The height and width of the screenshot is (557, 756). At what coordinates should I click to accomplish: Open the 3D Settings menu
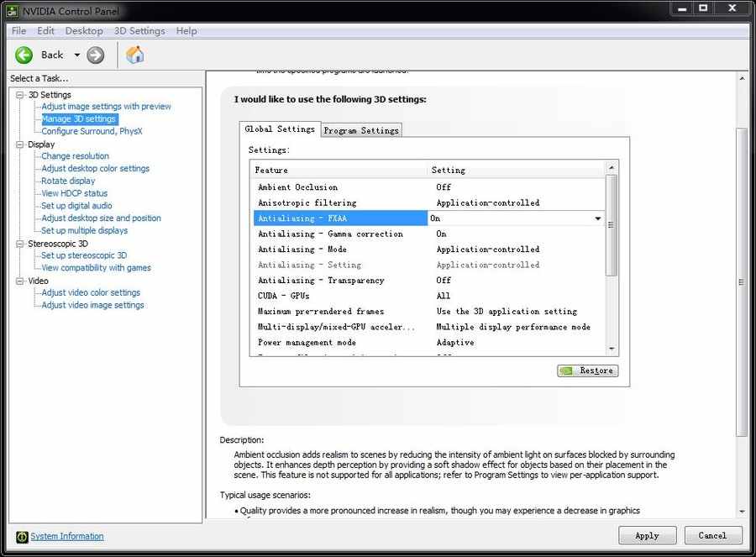point(139,31)
